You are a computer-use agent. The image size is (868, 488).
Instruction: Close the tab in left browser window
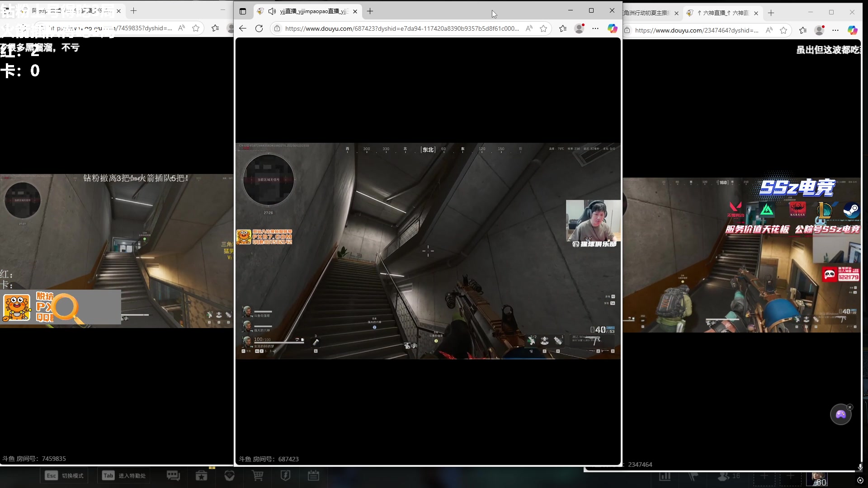(118, 11)
